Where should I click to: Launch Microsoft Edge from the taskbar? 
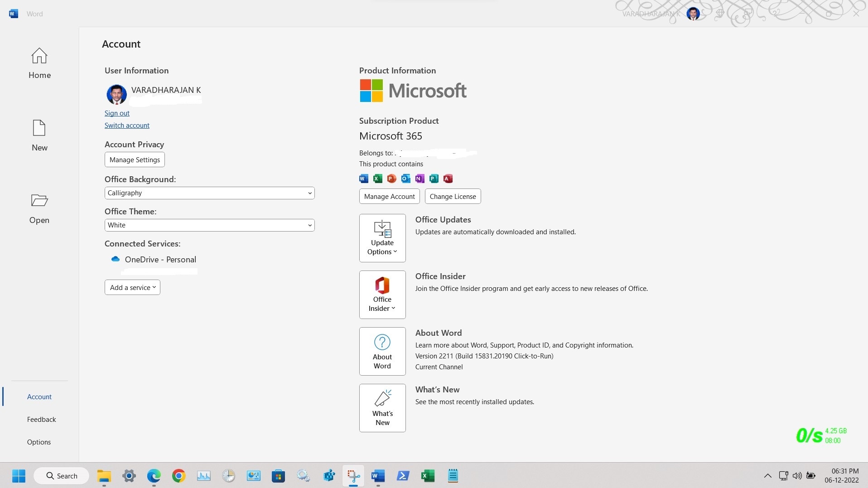click(154, 476)
